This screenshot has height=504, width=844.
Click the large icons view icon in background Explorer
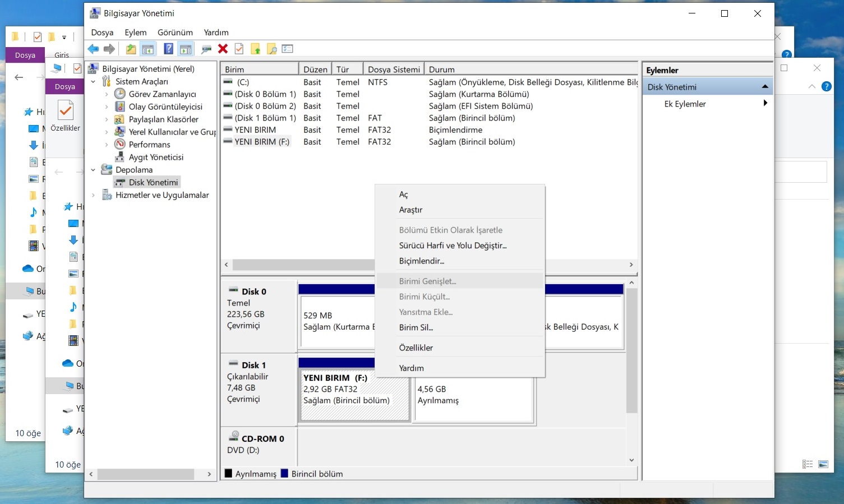(x=823, y=464)
